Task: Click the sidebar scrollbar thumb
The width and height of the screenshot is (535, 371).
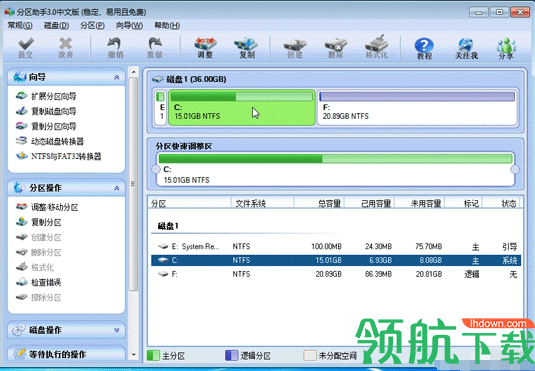Action: tap(133, 184)
